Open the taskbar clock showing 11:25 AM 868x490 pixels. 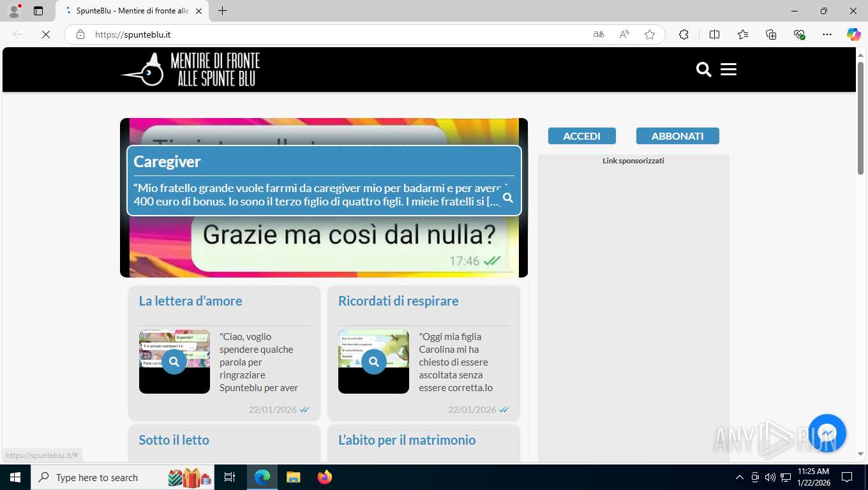coord(813,477)
